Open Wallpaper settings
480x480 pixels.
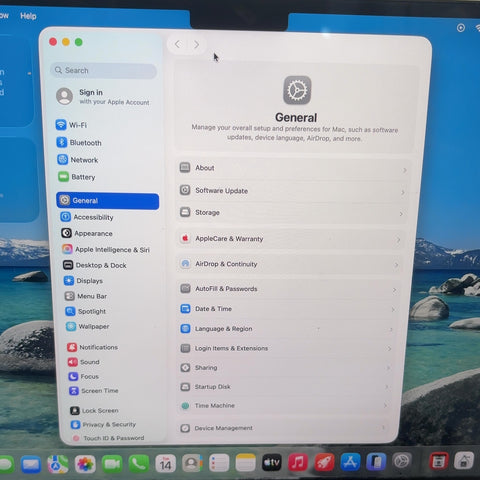tap(88, 326)
